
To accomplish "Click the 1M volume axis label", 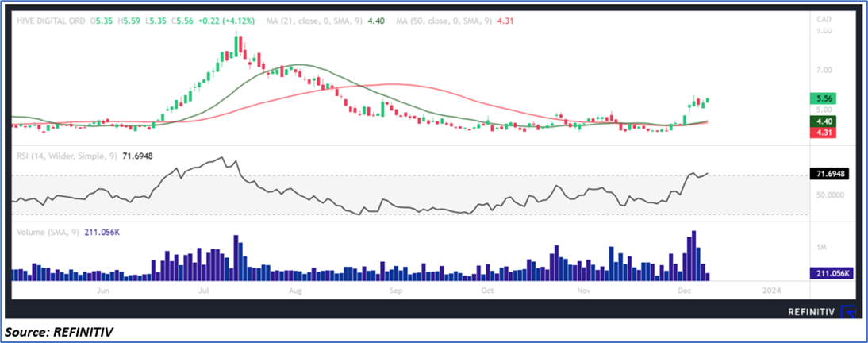I will [822, 248].
